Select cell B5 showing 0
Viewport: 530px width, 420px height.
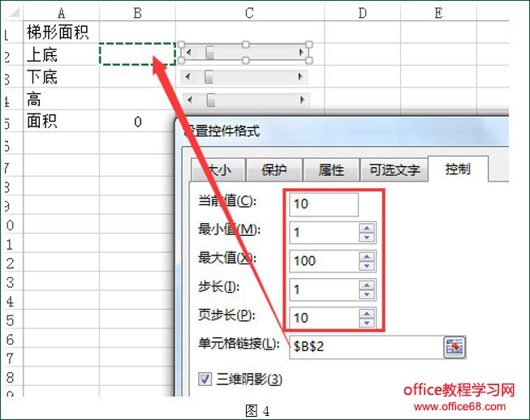coord(137,121)
